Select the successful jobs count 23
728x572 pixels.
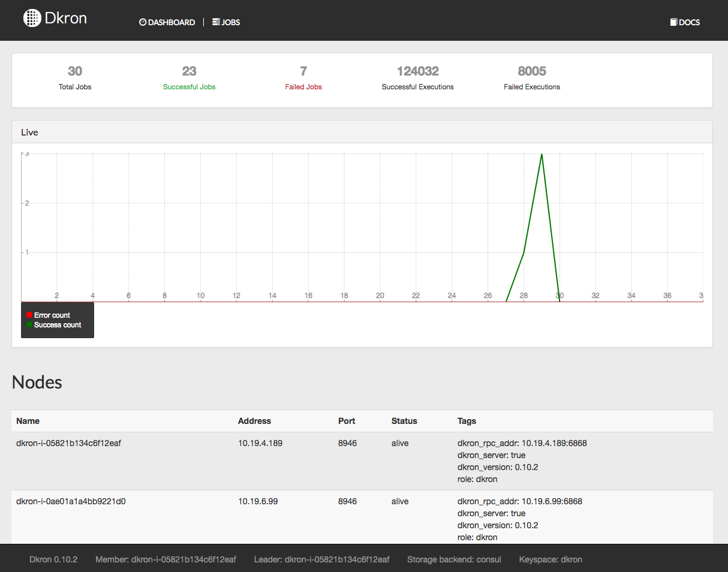(189, 71)
